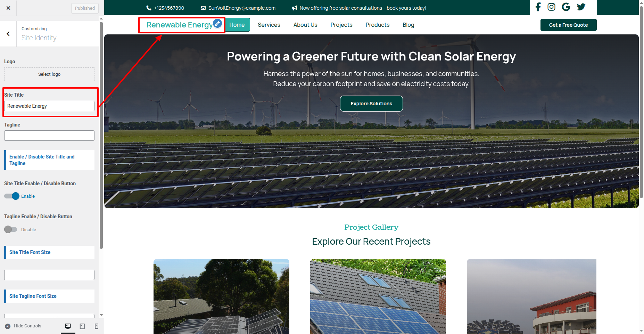Click the Select logo area
This screenshot has width=644, height=334.
pyautogui.click(x=49, y=74)
